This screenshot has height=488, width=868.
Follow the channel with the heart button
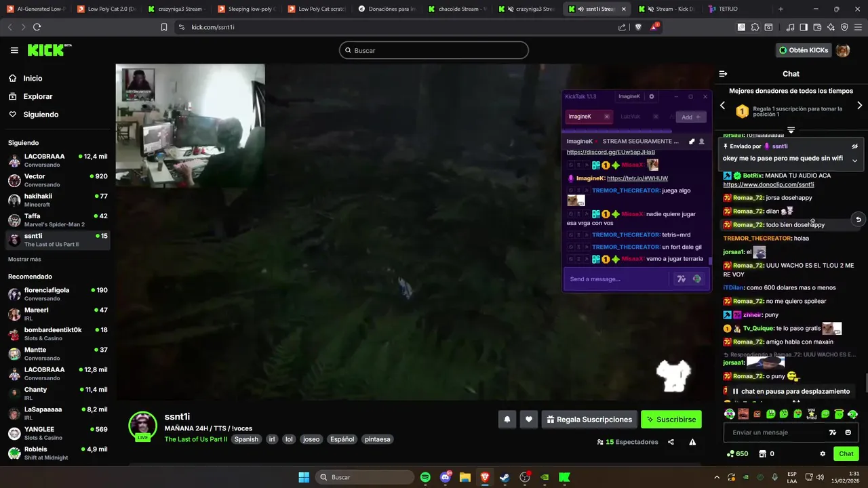tap(529, 420)
